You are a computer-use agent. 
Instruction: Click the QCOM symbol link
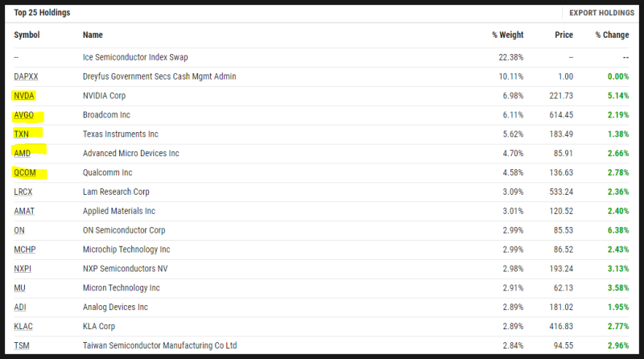click(25, 172)
